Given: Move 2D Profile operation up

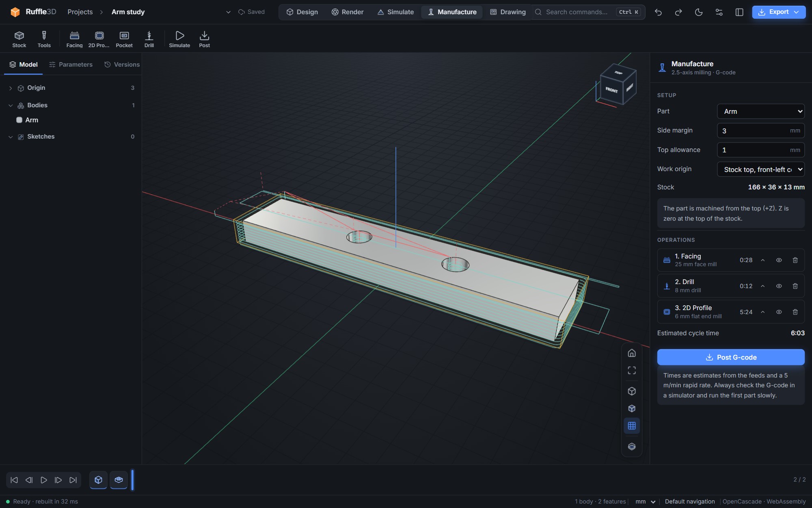Looking at the screenshot, I should click(x=762, y=312).
